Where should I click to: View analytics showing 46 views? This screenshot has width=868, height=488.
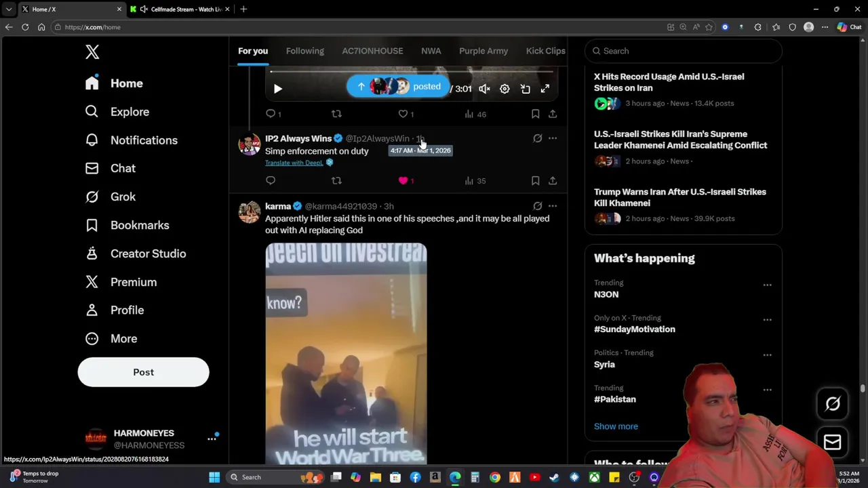click(475, 114)
